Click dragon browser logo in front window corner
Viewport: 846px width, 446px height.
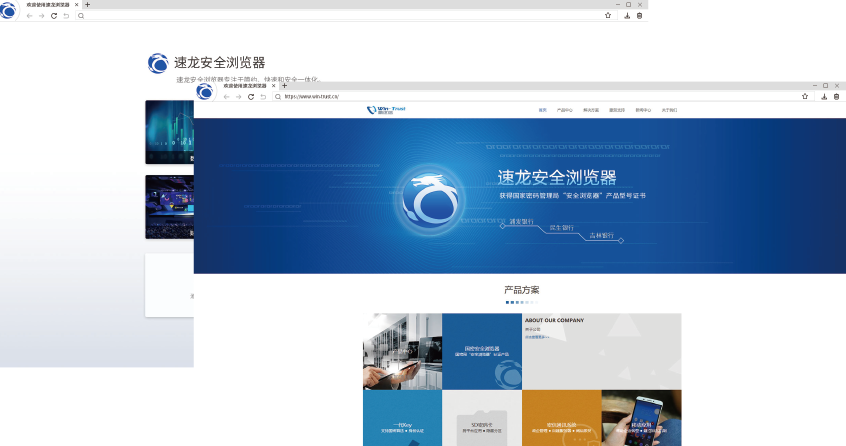click(204, 92)
